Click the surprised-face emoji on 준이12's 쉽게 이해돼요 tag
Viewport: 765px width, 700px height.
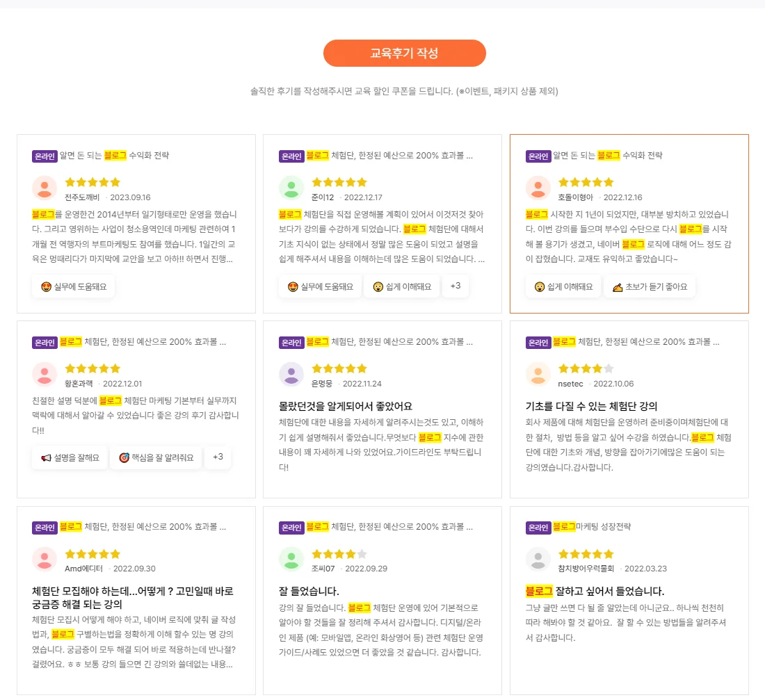click(x=378, y=286)
